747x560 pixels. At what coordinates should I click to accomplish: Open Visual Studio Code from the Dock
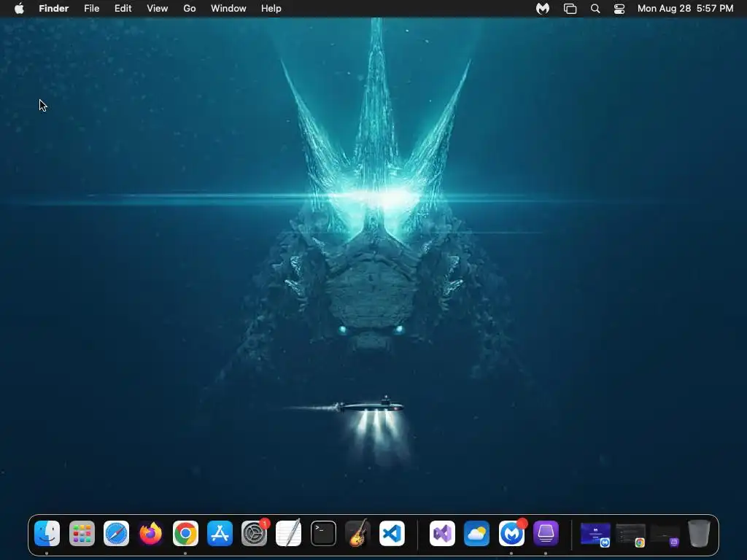392,533
